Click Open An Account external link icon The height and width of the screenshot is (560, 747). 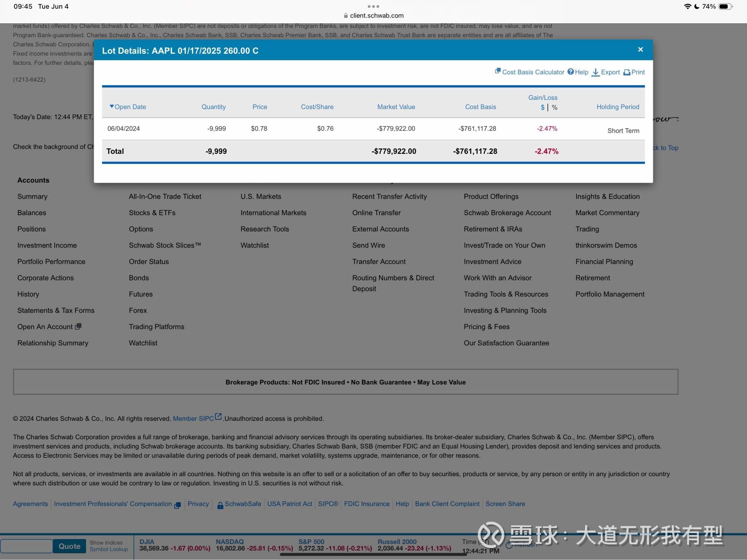pyautogui.click(x=78, y=326)
